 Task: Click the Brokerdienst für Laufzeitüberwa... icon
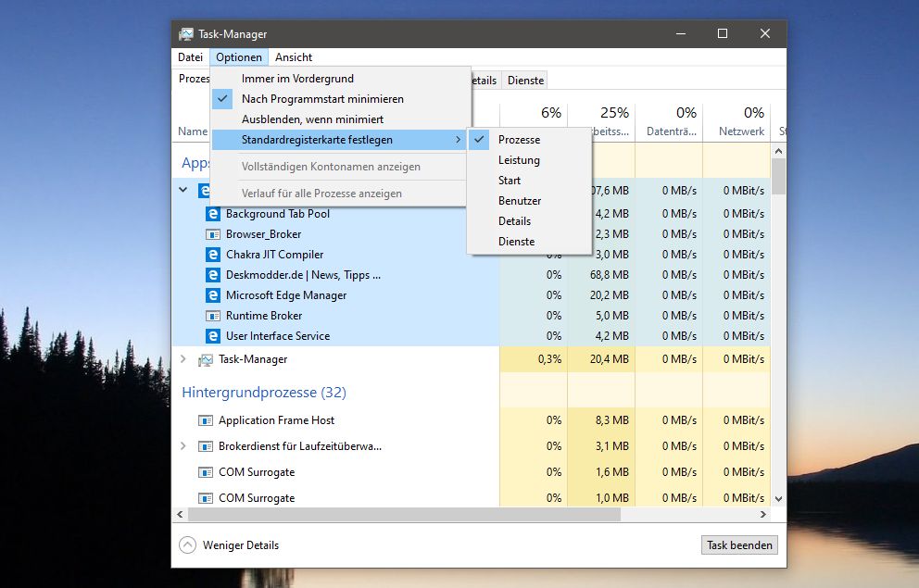pos(205,446)
